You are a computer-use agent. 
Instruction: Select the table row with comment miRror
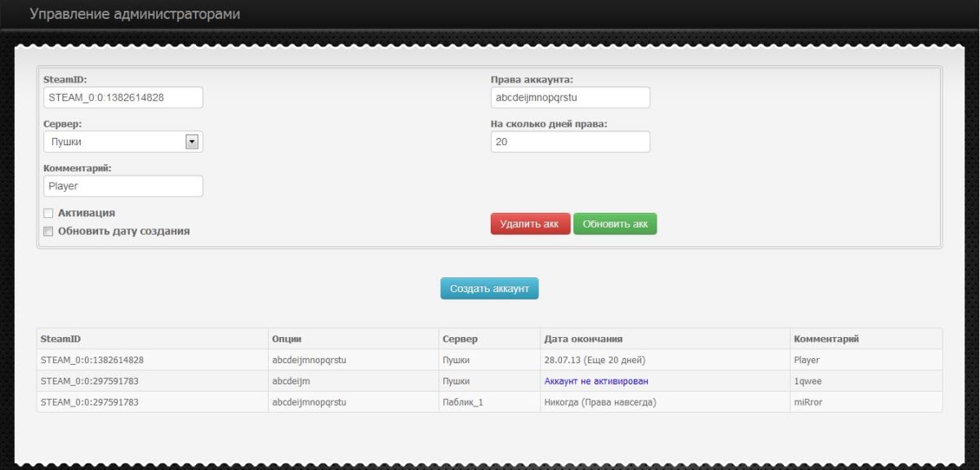click(x=489, y=402)
